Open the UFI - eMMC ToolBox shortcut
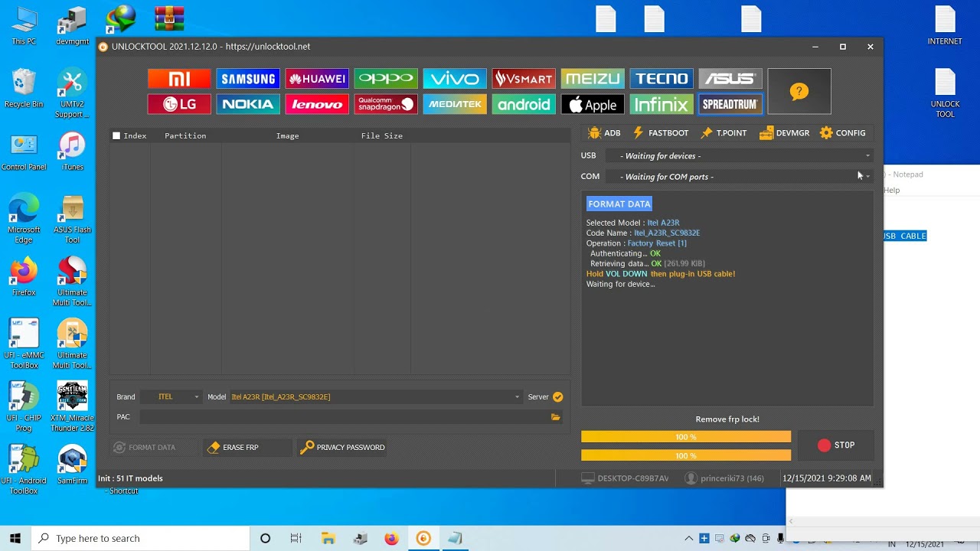 tap(24, 344)
